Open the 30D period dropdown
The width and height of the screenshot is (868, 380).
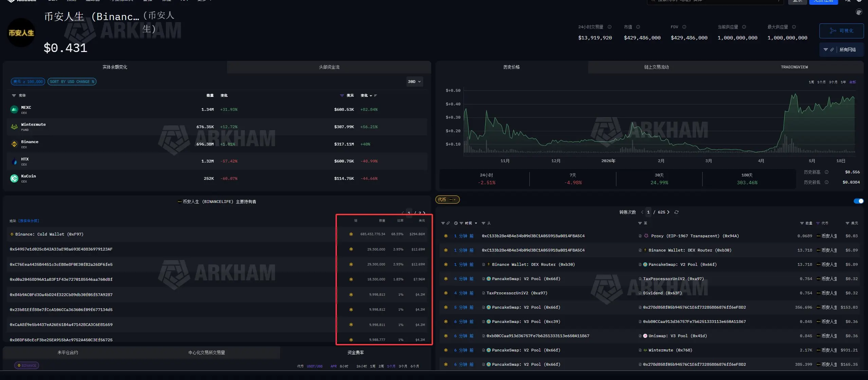coord(414,82)
